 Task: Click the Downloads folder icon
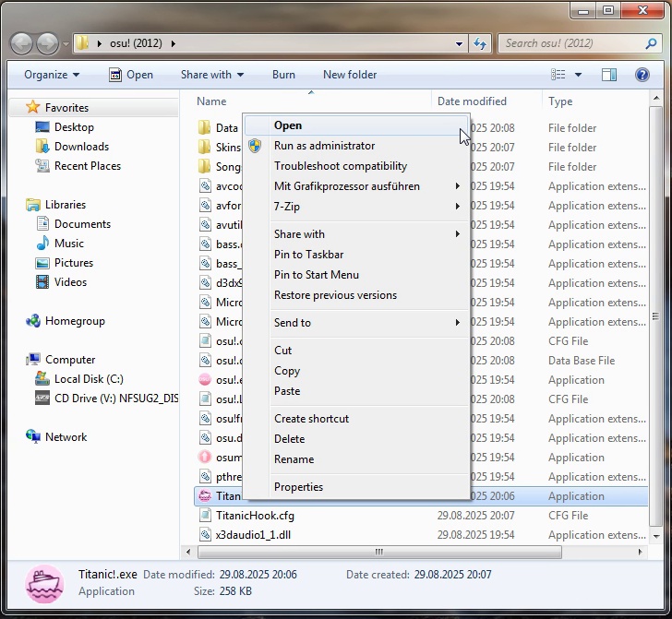pos(42,146)
